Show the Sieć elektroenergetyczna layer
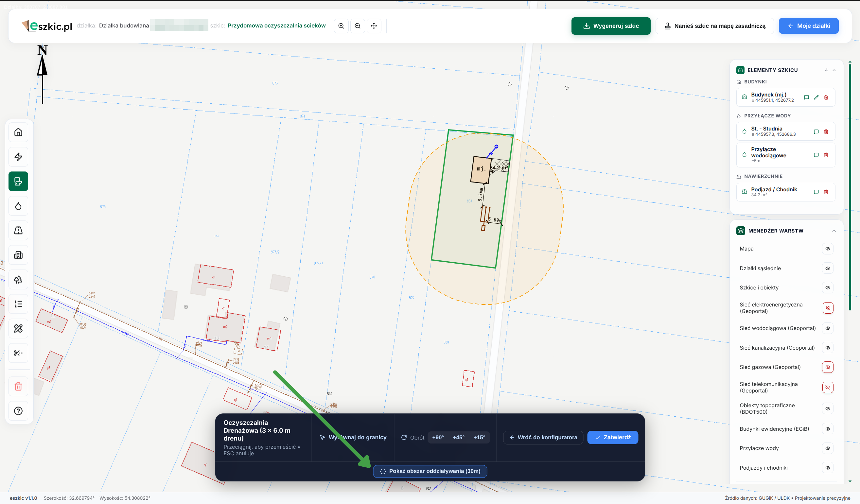 pyautogui.click(x=828, y=308)
